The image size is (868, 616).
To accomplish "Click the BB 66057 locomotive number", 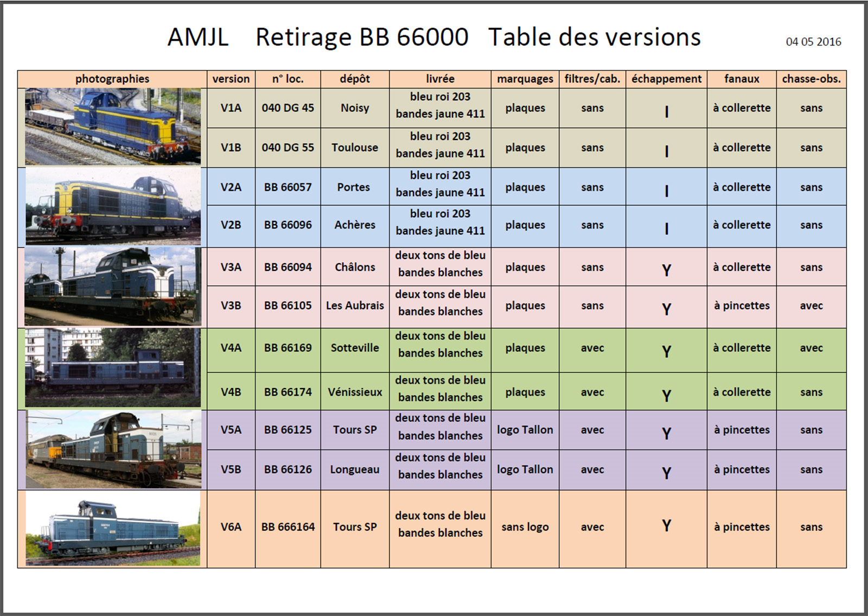I will [x=288, y=187].
